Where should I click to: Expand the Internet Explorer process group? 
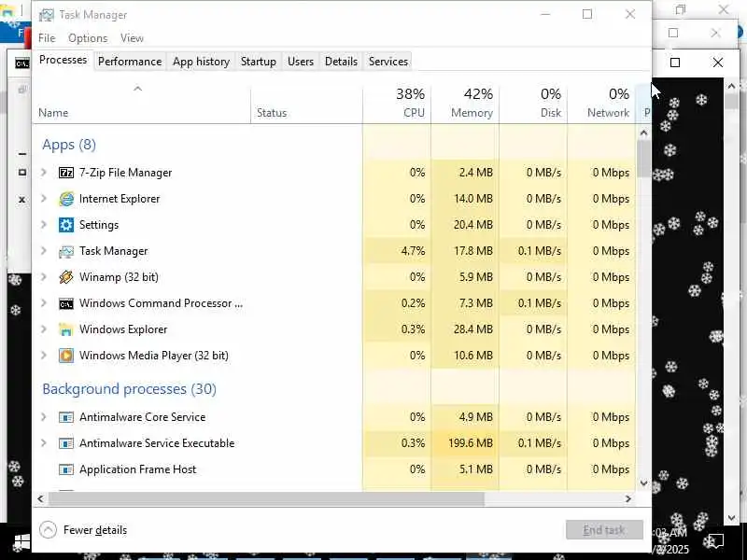(x=44, y=199)
